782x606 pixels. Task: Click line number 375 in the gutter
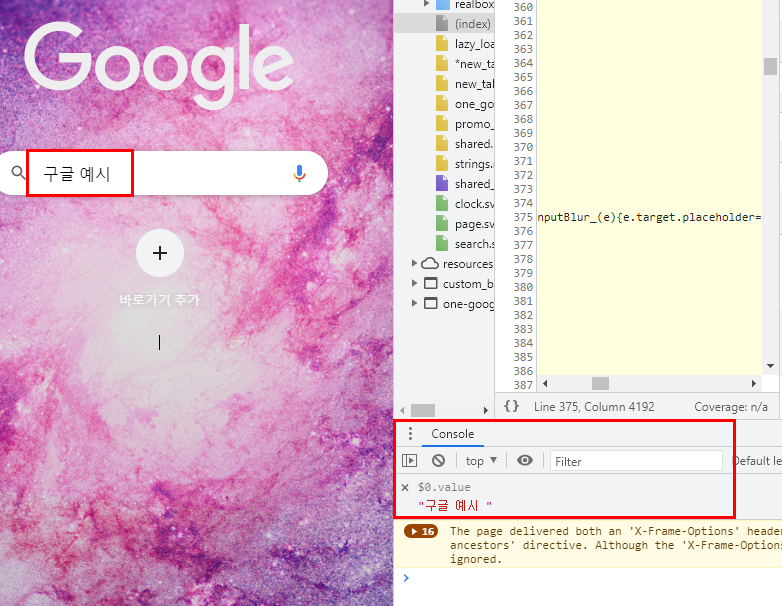tap(523, 217)
